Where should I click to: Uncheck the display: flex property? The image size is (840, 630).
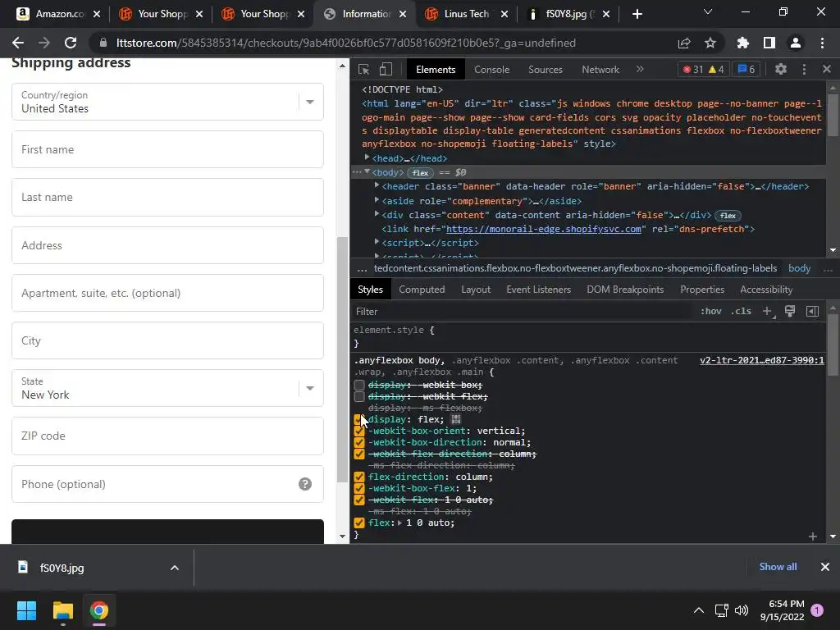pyautogui.click(x=359, y=419)
